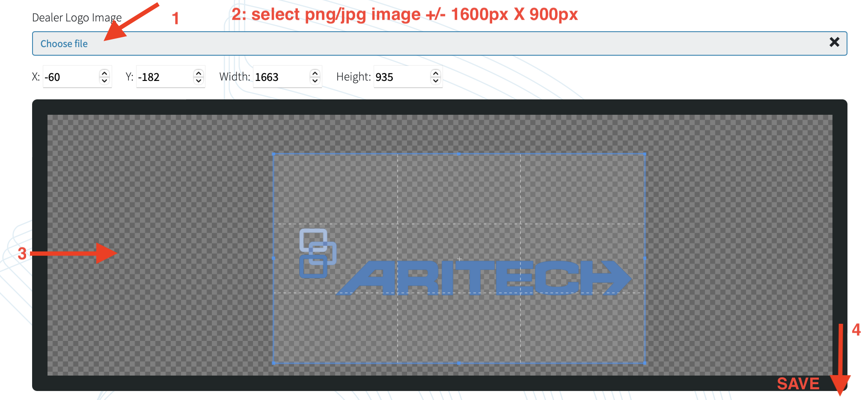The height and width of the screenshot is (400, 868).
Task: Increase the Height with the up arrow
Action: tap(436, 73)
